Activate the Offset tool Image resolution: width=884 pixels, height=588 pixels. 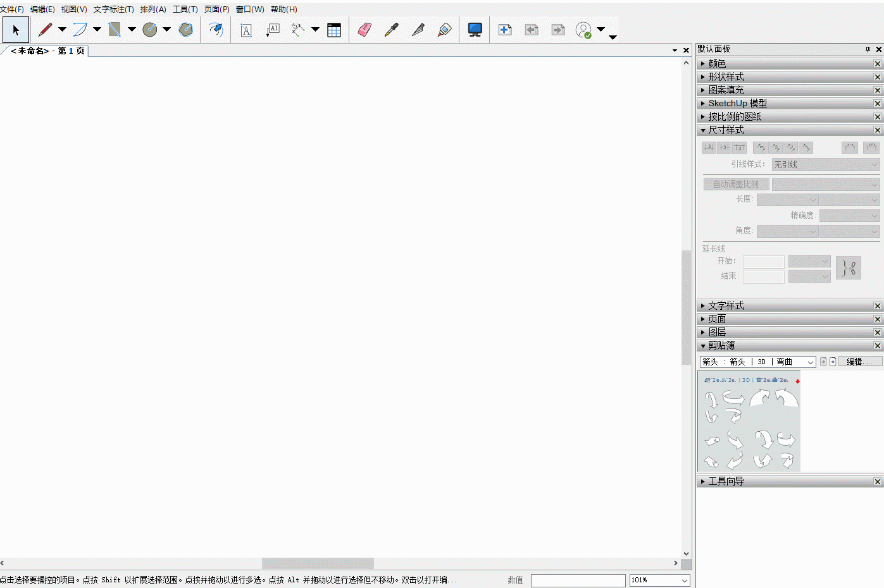216,30
